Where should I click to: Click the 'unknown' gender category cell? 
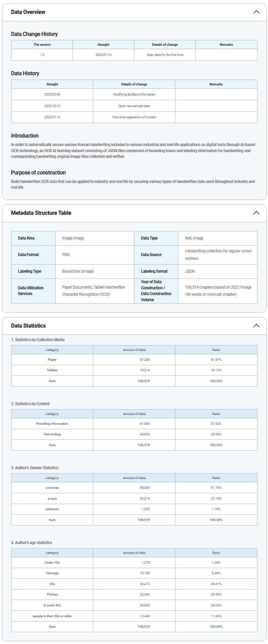pos(52,509)
